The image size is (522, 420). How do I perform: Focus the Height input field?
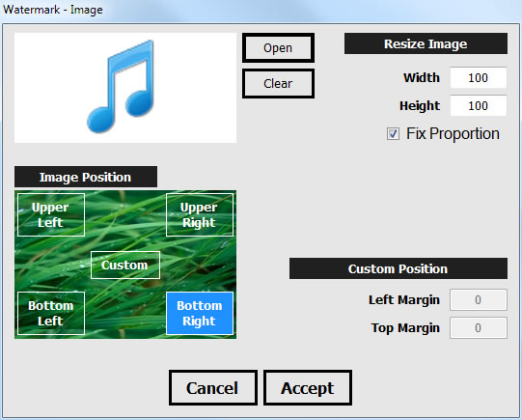478,105
